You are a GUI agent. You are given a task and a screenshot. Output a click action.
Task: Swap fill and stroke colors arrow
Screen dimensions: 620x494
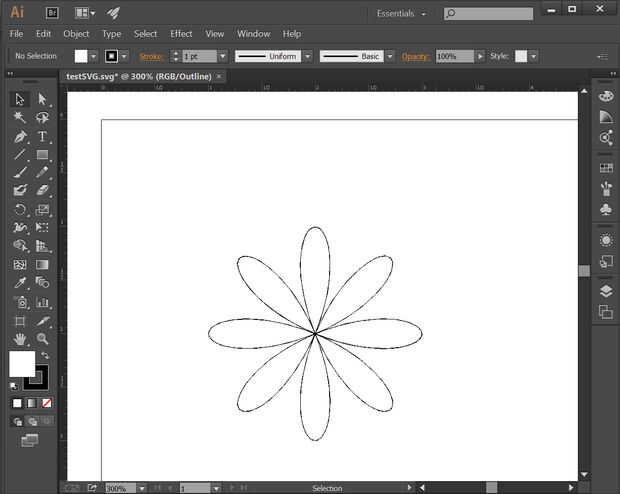(x=45, y=355)
